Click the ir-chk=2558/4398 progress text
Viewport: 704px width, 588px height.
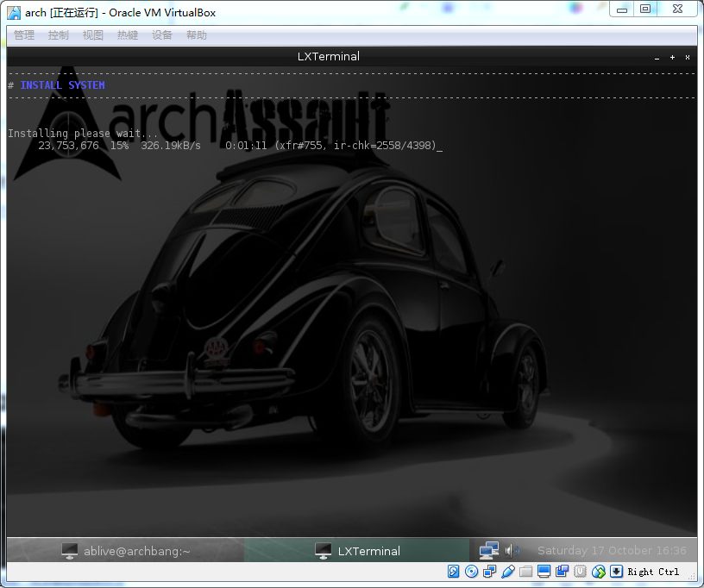(385, 146)
